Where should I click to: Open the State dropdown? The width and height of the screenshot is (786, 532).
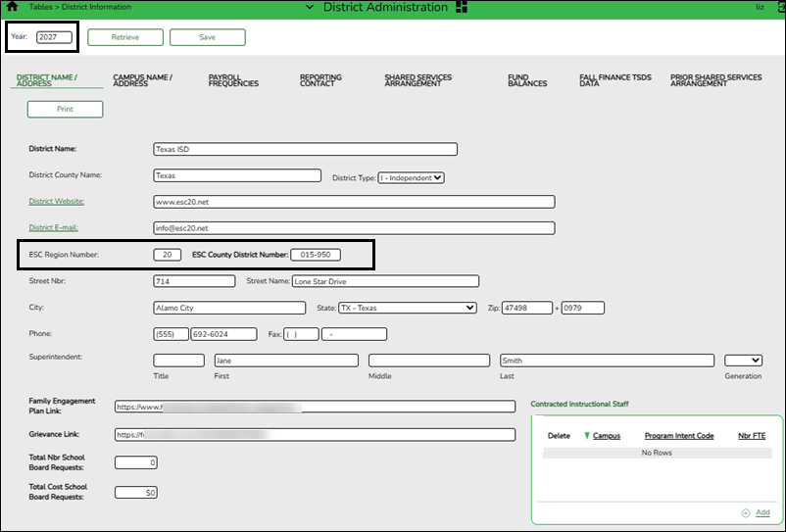(408, 308)
